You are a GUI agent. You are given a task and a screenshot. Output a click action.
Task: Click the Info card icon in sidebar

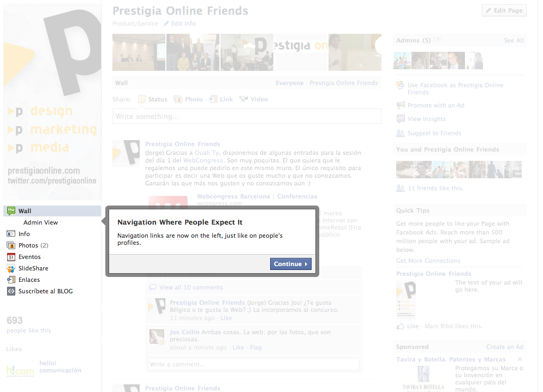(x=11, y=233)
